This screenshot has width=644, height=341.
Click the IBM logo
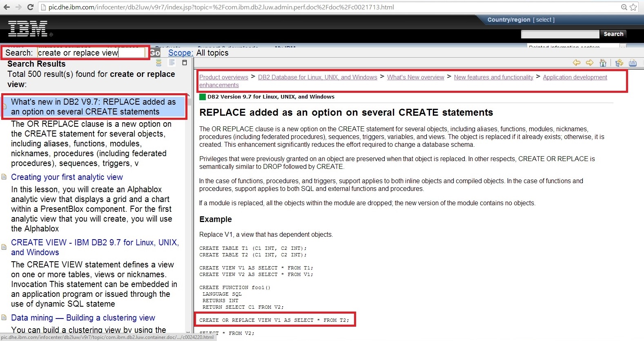click(x=29, y=29)
